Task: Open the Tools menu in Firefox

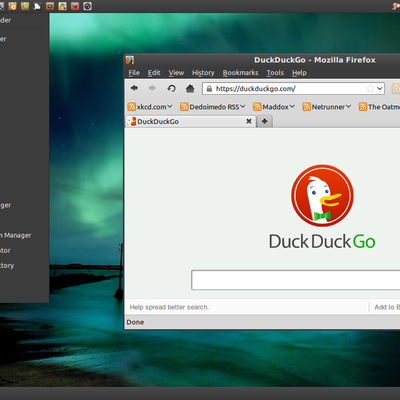Action: click(275, 73)
